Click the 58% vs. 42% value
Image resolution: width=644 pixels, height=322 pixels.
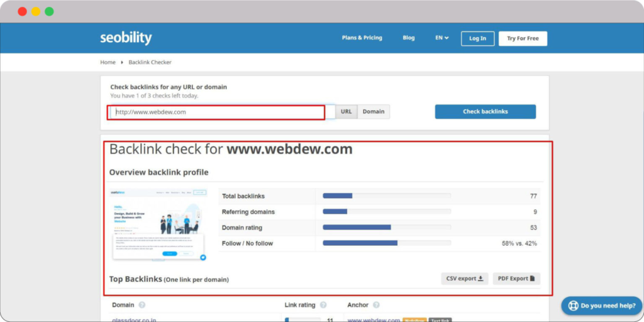[x=519, y=243]
